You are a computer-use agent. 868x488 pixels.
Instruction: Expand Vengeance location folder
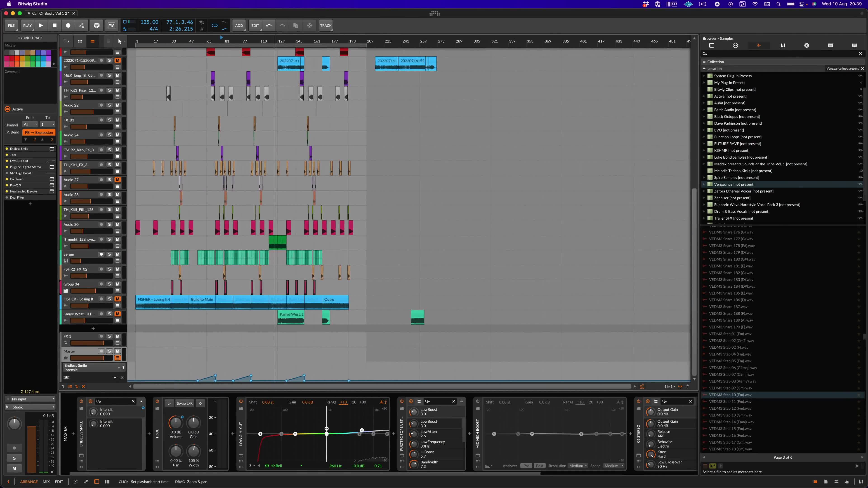[704, 184]
